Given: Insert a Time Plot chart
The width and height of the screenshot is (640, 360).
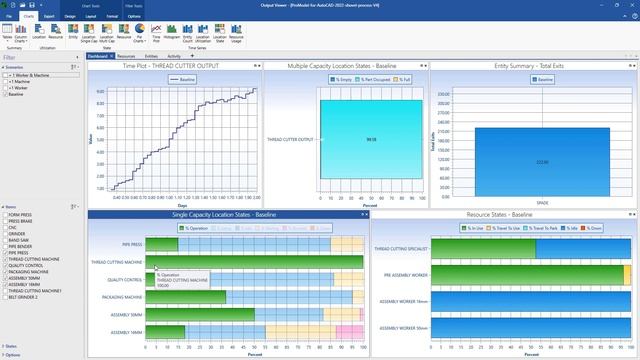Looking at the screenshot, I should tap(156, 33).
